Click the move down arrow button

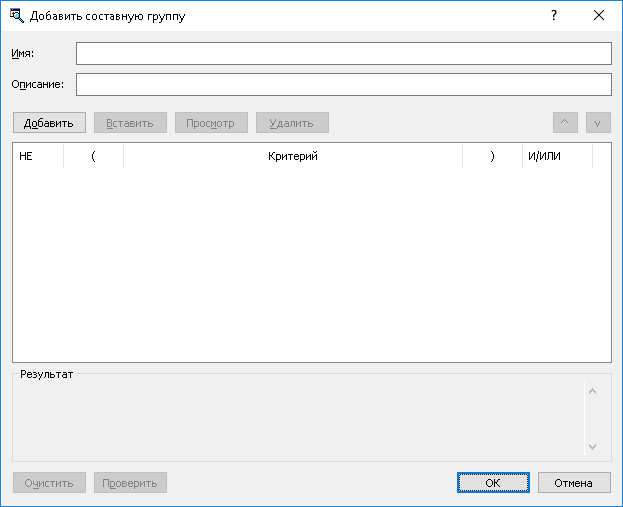(x=598, y=123)
